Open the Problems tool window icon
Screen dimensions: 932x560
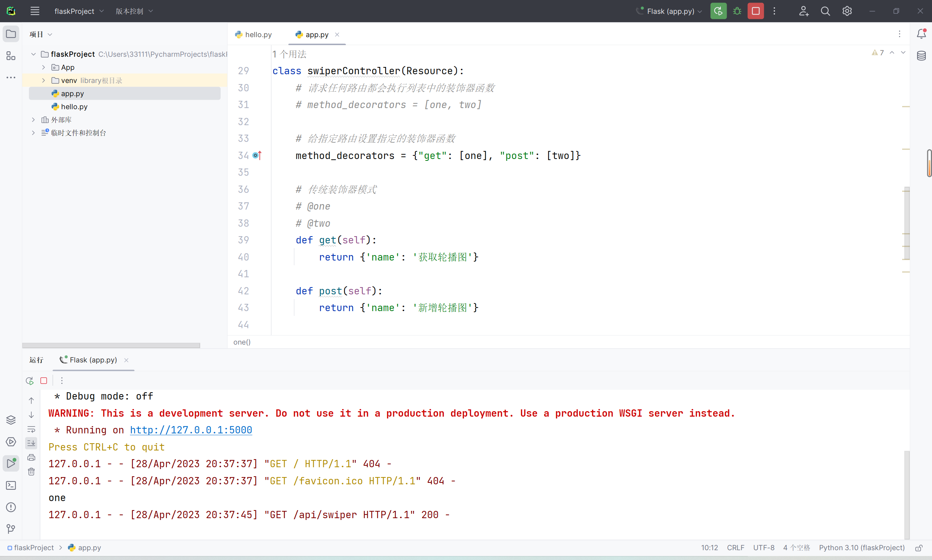[11, 507]
